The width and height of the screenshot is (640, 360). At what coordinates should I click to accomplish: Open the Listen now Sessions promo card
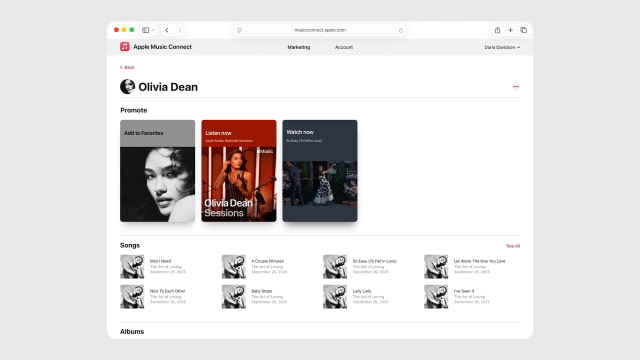pos(239,171)
